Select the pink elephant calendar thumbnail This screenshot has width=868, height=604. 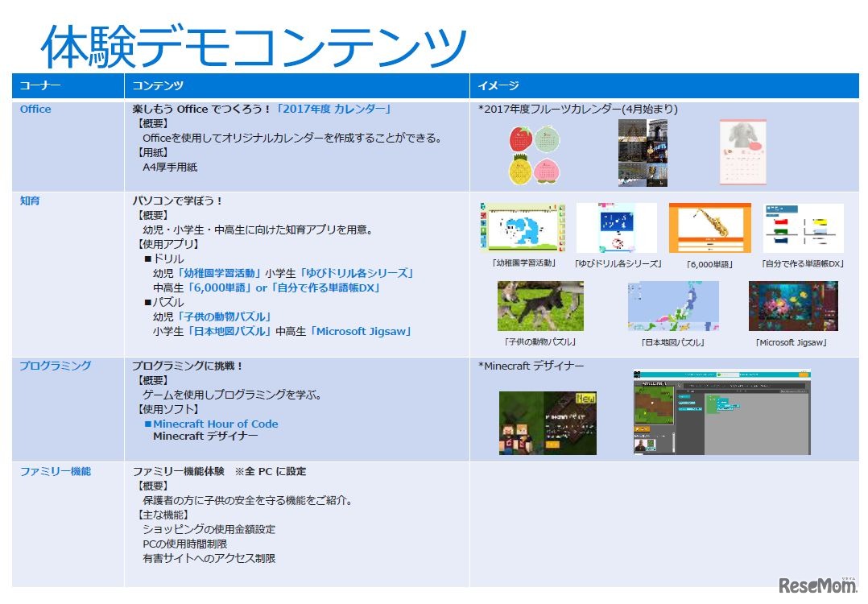click(743, 151)
